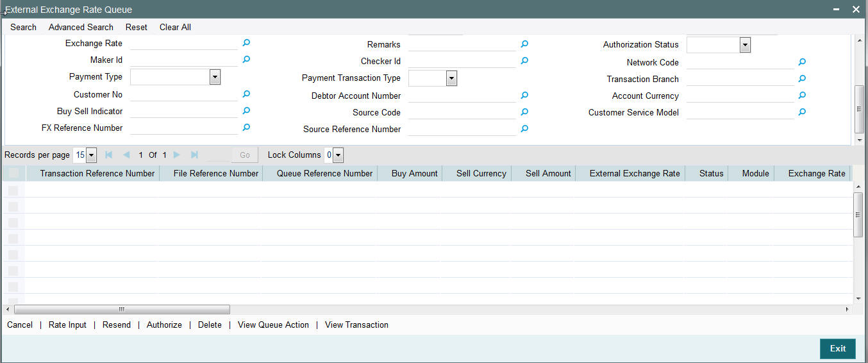Click the Resend action link

(117, 325)
